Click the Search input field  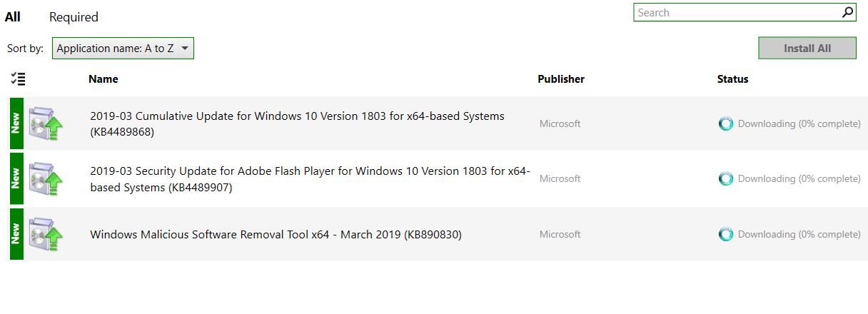(x=737, y=12)
